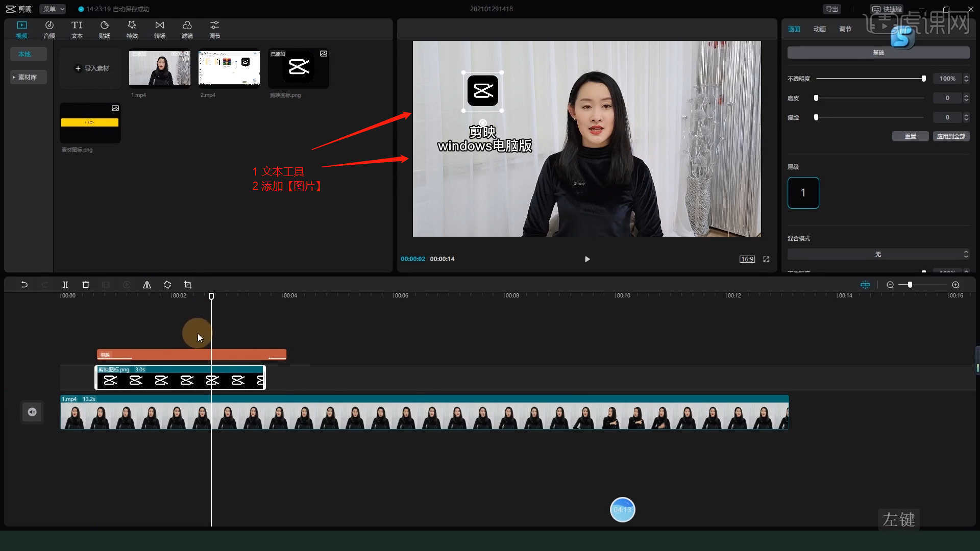This screenshot has height=551, width=980.
Task: Switch to the 画面 properties tab
Action: 794,29
